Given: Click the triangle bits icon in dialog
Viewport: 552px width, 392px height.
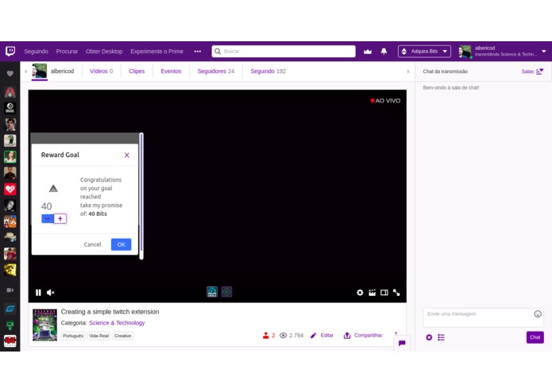Looking at the screenshot, I should (53, 188).
